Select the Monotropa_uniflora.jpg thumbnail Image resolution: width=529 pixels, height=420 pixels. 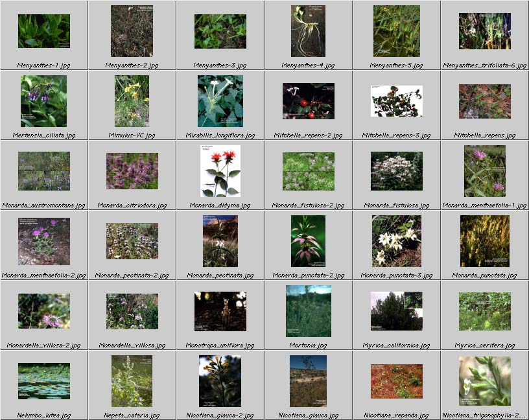(x=220, y=310)
